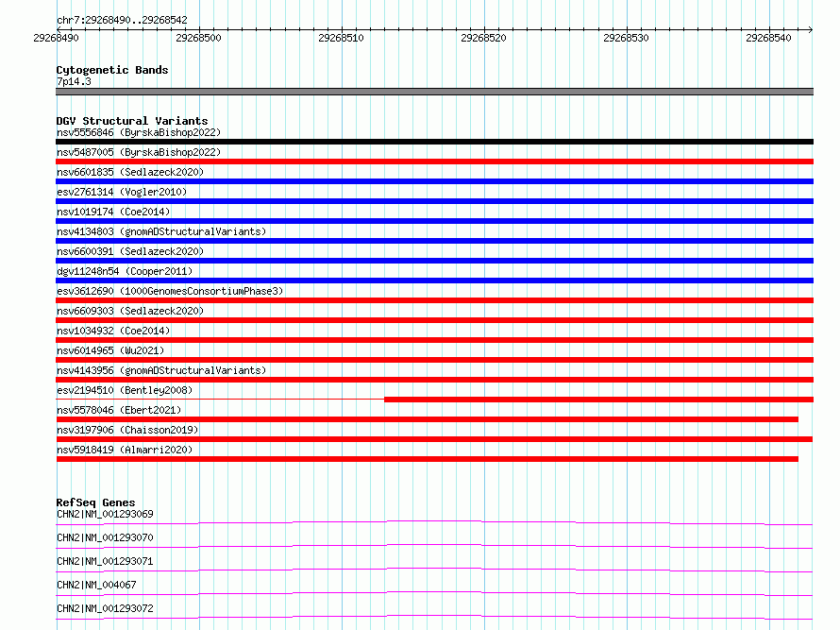
Task: Select esv2194510 (Bentley2008) variant label
Action: pos(125,390)
